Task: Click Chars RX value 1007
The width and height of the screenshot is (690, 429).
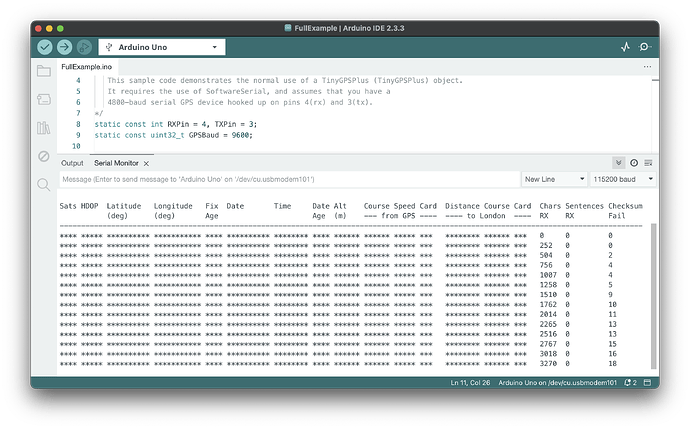Action: [548, 275]
